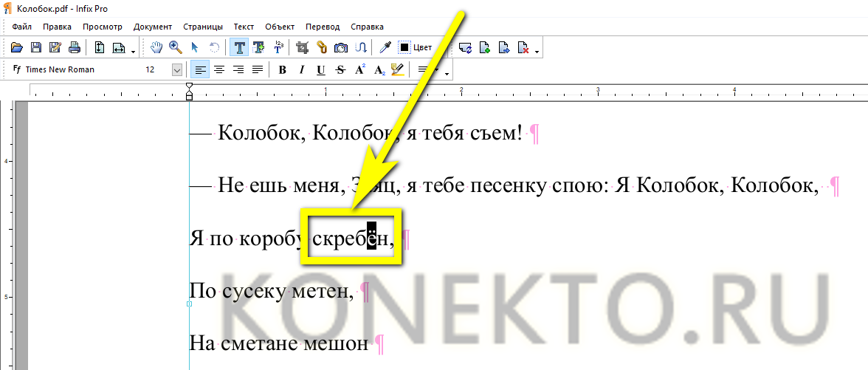868x370 pixels.
Task: Click the camera snapshot tool icon
Action: 341,48
